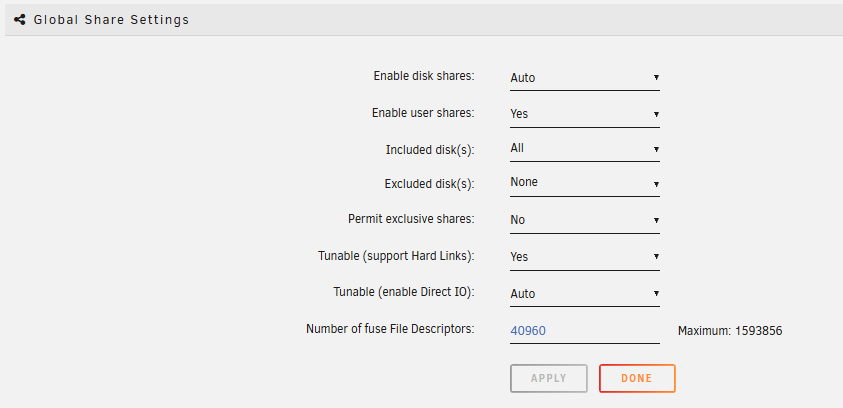Expand the Excluded disk(s) dropdown
Viewport: 843px width, 408px height.
click(584, 182)
